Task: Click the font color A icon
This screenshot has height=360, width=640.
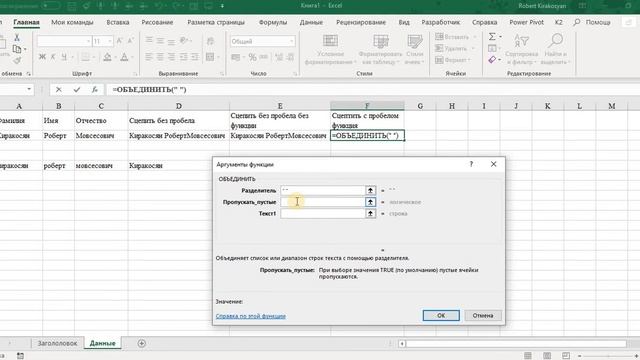Action: (x=124, y=57)
